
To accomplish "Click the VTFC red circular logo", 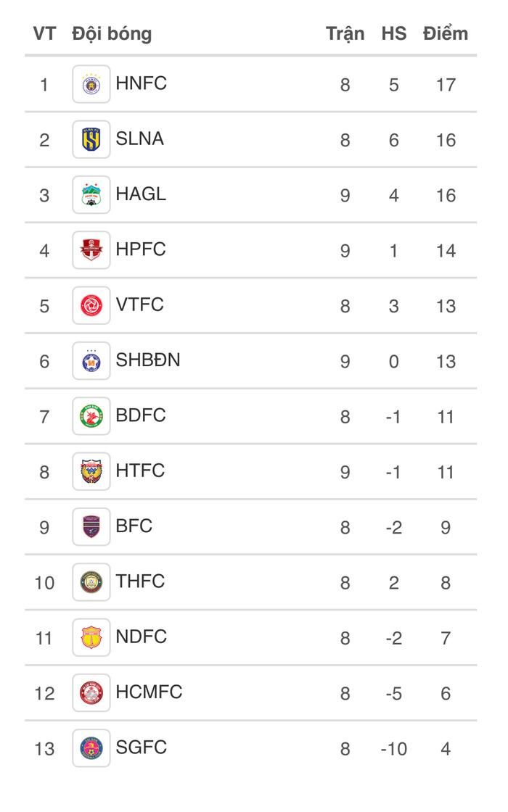I will click(x=91, y=305).
